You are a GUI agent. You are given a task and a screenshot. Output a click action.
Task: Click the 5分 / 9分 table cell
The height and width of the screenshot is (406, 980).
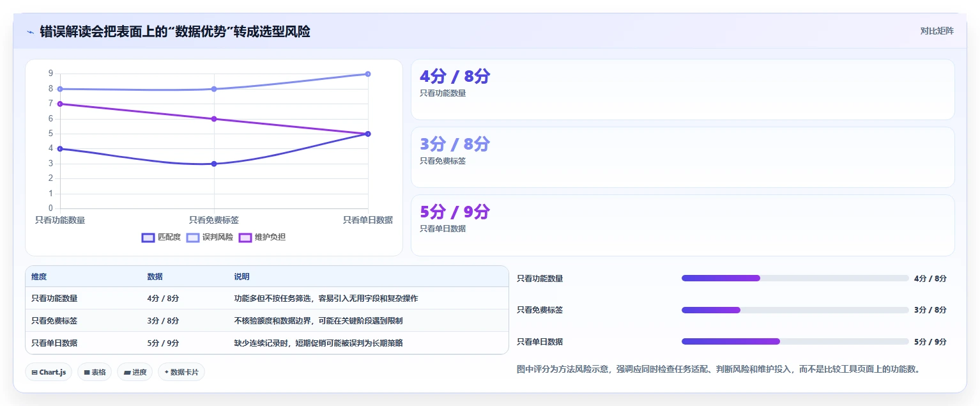click(163, 343)
